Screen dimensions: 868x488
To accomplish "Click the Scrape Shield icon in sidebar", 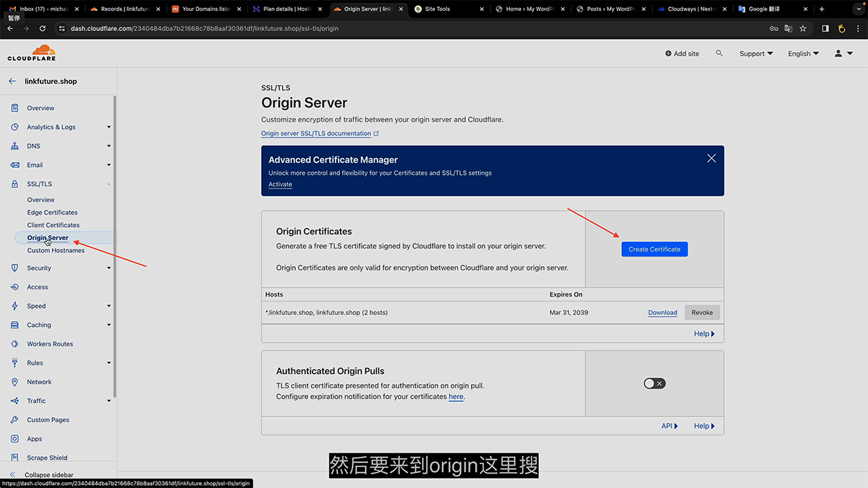I will [14, 458].
